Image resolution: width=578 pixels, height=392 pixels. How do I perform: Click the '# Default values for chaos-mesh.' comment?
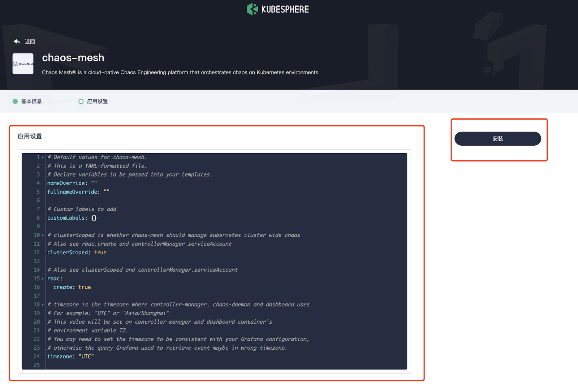coord(97,157)
